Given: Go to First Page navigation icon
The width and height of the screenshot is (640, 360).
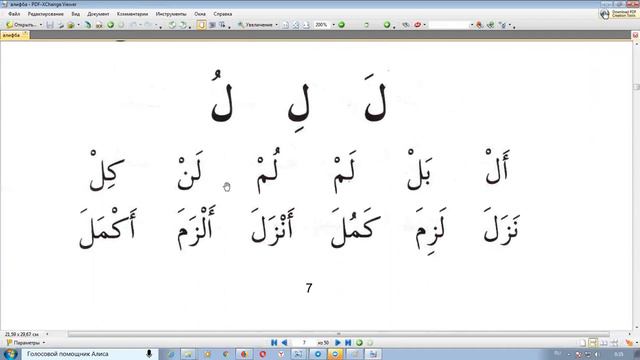Looking at the screenshot, I should [x=274, y=343].
